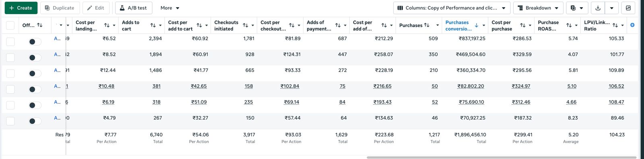The height and width of the screenshot is (159, 644).
Task: Sort by Cost per checkout column arrows
Action: click(292, 25)
